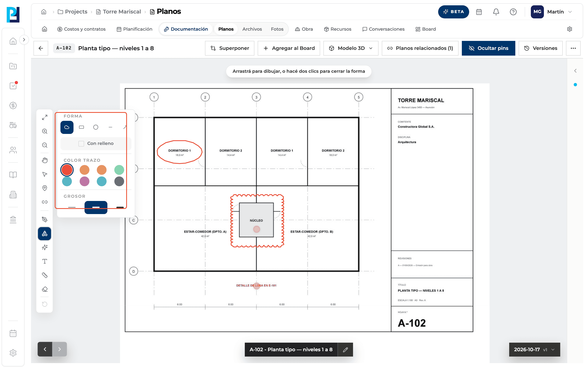Select the text annotation tool
The width and height of the screenshot is (588, 368).
(45, 261)
